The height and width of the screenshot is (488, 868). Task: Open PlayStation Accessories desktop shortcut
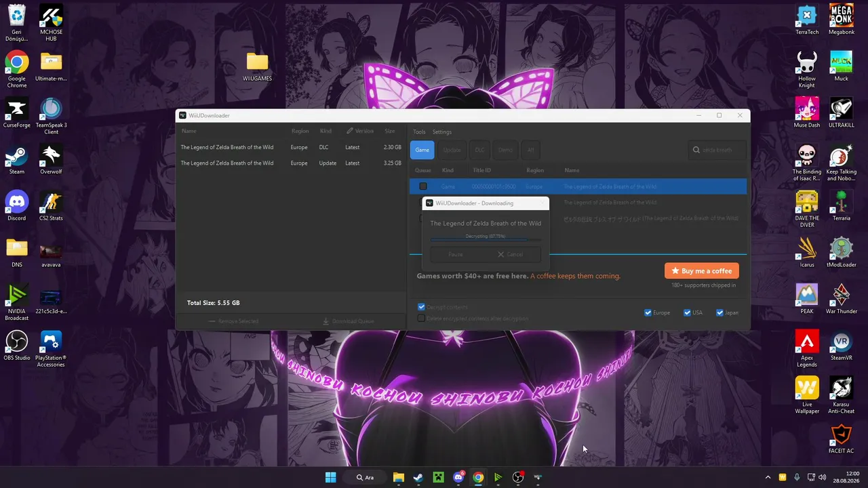(x=51, y=349)
